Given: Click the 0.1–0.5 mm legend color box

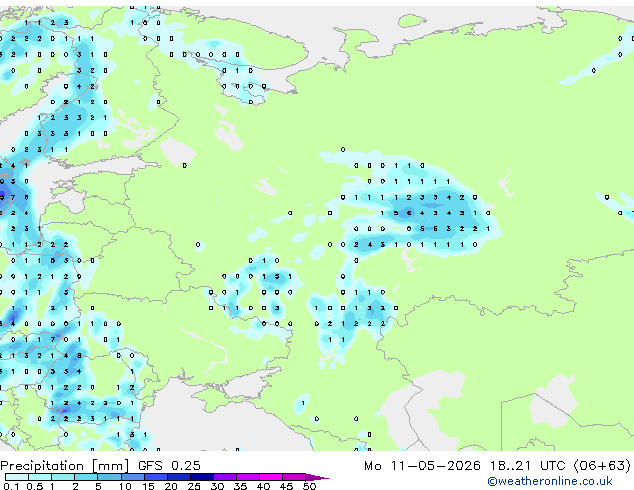Looking at the screenshot, I should click(17, 477).
